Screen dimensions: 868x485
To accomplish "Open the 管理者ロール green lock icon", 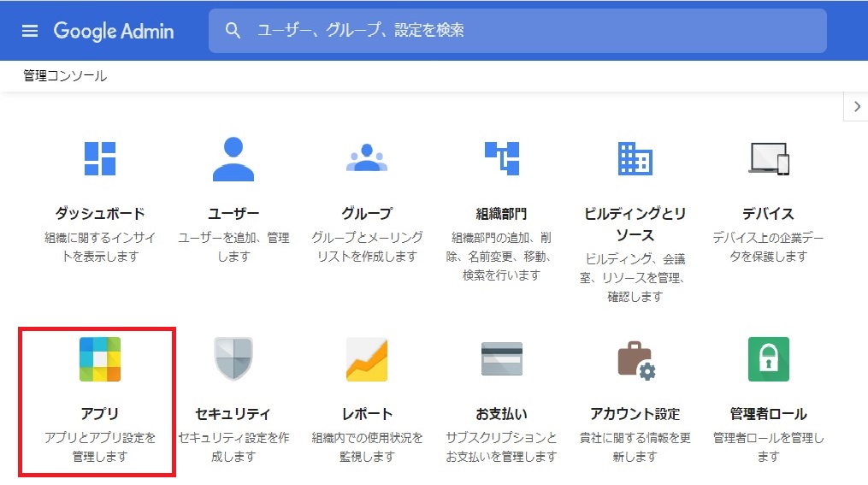I will (x=768, y=358).
